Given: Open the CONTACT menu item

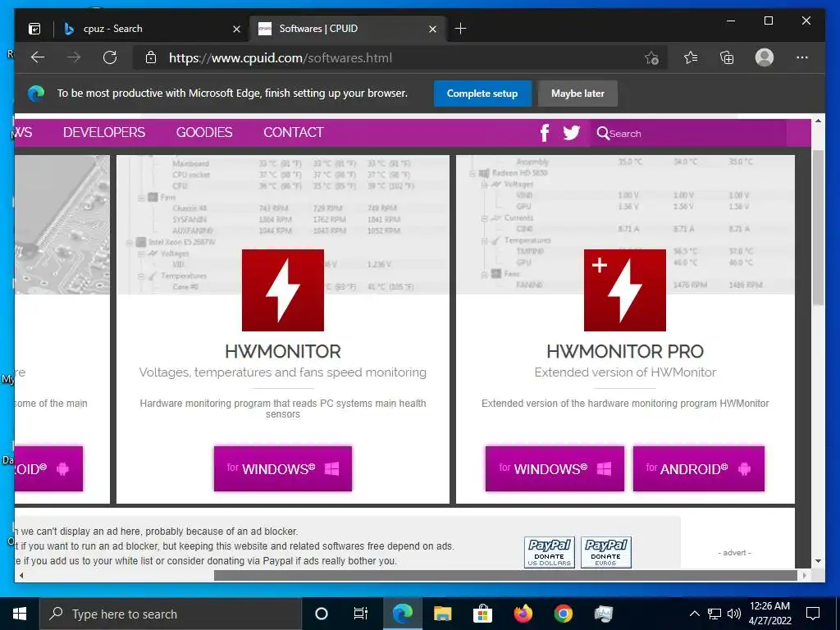Looking at the screenshot, I should [294, 132].
